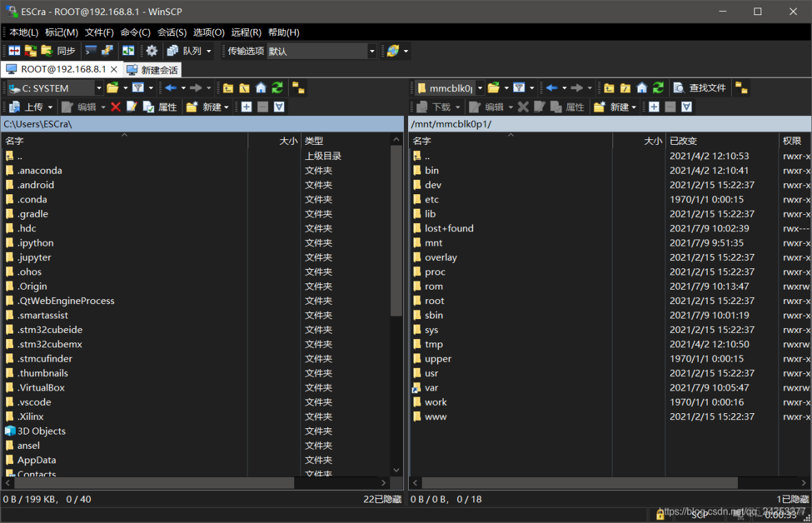The width and height of the screenshot is (812, 523).
Task: Expand the transfer settings 默认 dropdown
Action: [372, 51]
